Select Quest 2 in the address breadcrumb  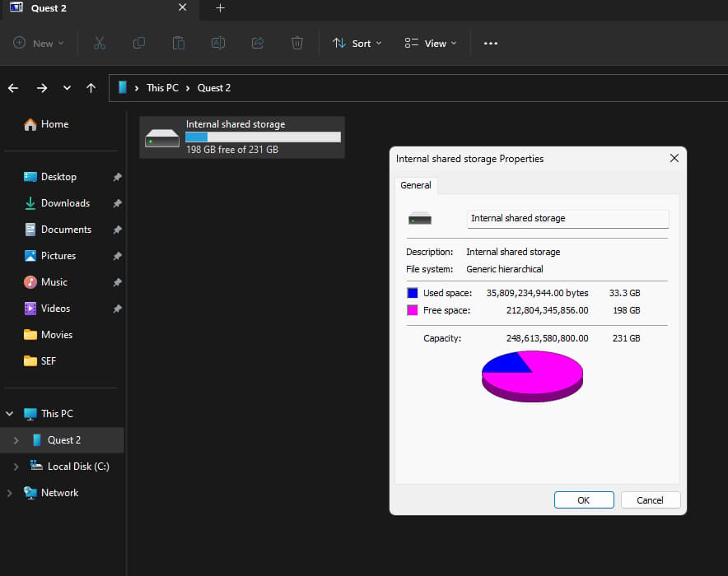pos(213,88)
